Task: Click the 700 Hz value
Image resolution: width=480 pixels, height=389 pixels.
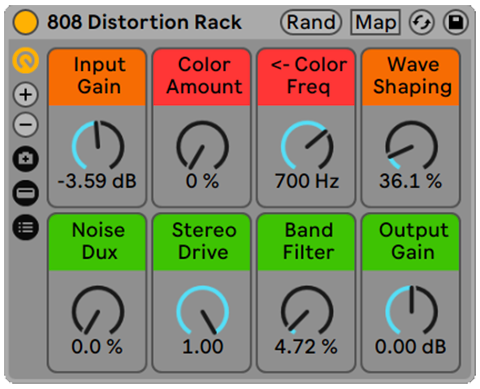Action: (307, 181)
